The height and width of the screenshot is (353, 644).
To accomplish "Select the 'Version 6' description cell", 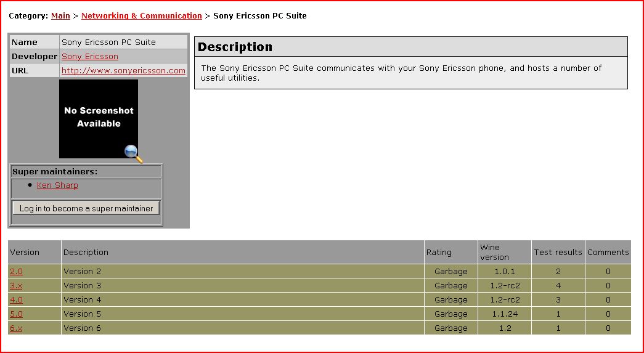I will pos(243,328).
